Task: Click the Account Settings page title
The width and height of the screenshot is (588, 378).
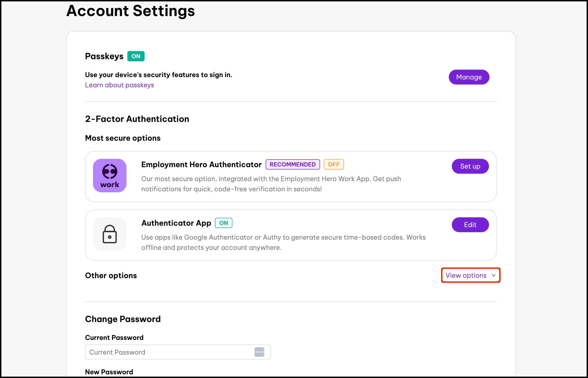Action: pyautogui.click(x=130, y=11)
